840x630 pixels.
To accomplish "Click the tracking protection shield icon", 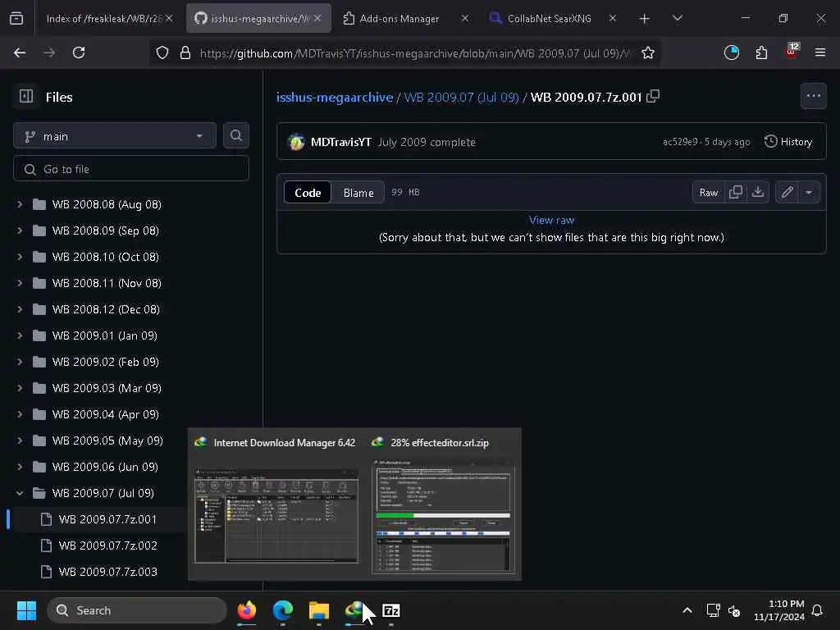I will tap(162, 52).
